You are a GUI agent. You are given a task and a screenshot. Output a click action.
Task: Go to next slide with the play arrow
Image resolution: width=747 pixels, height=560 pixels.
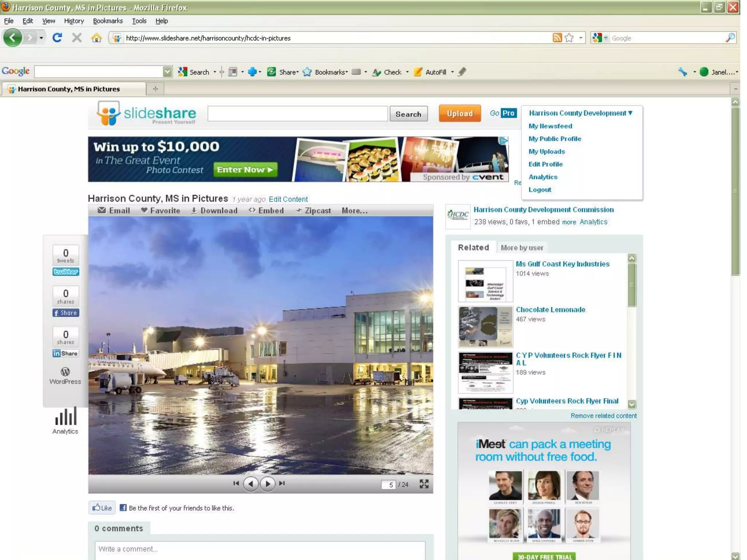click(268, 484)
